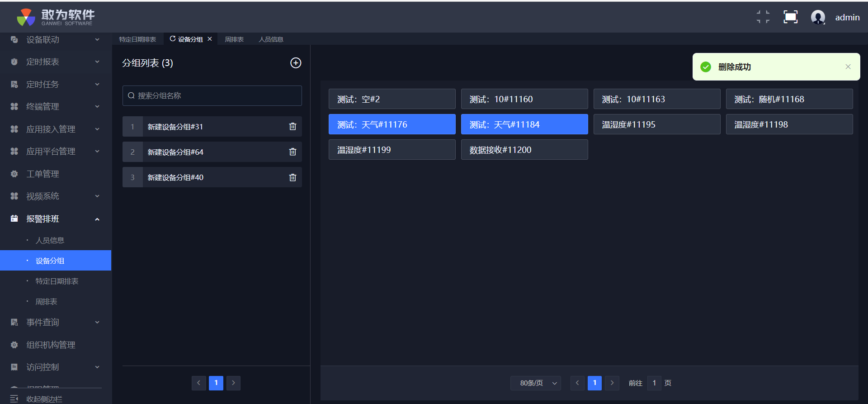Click the fullscreen icon in header
Viewport: 868px width, 404px height.
coord(790,17)
